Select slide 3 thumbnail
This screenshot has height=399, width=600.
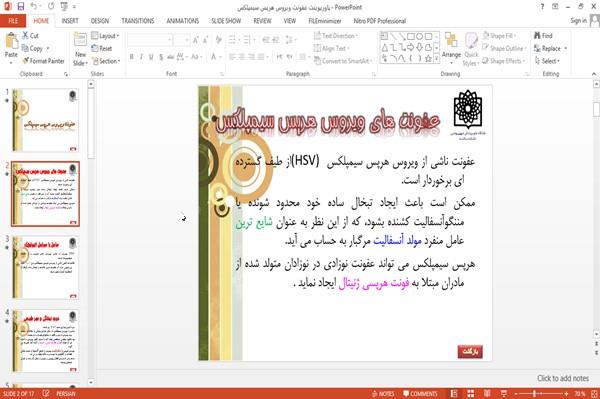coord(45,267)
